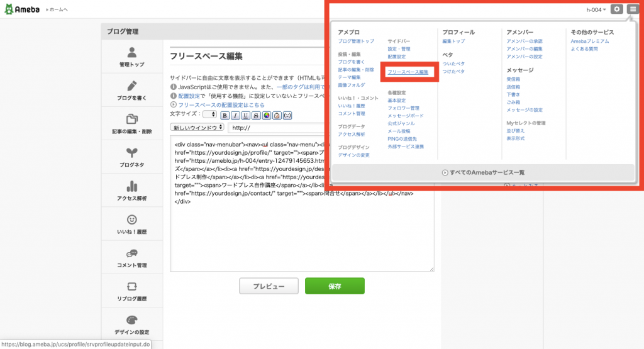Toggle Underline formatting button
This screenshot has width=644, height=349.
[245, 115]
